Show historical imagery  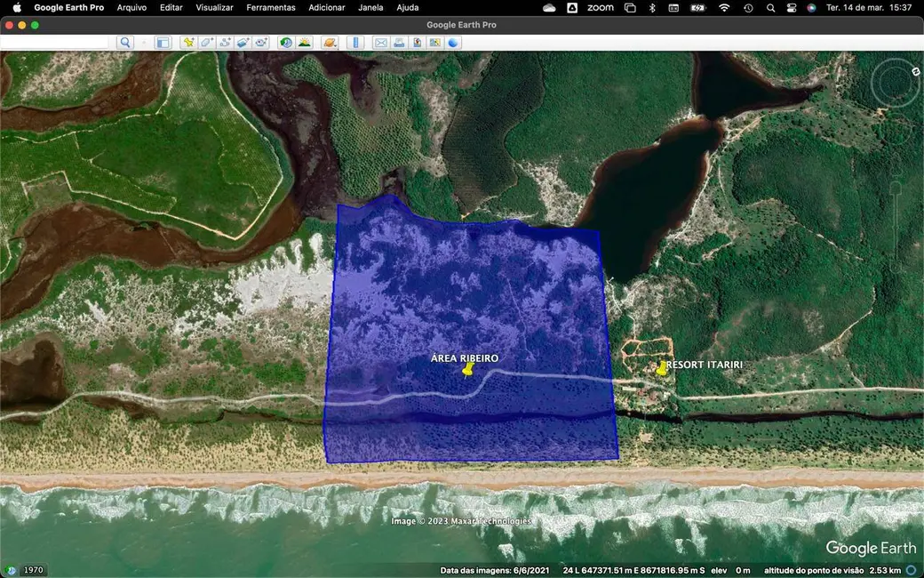(x=286, y=43)
